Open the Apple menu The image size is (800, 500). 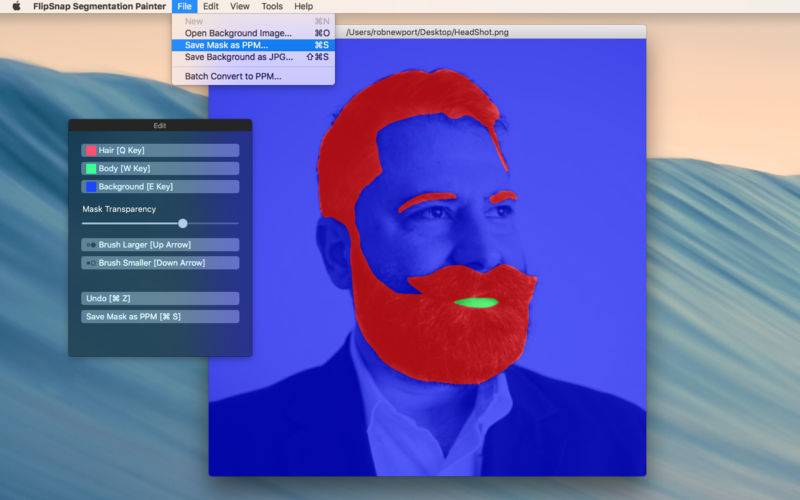16,6
